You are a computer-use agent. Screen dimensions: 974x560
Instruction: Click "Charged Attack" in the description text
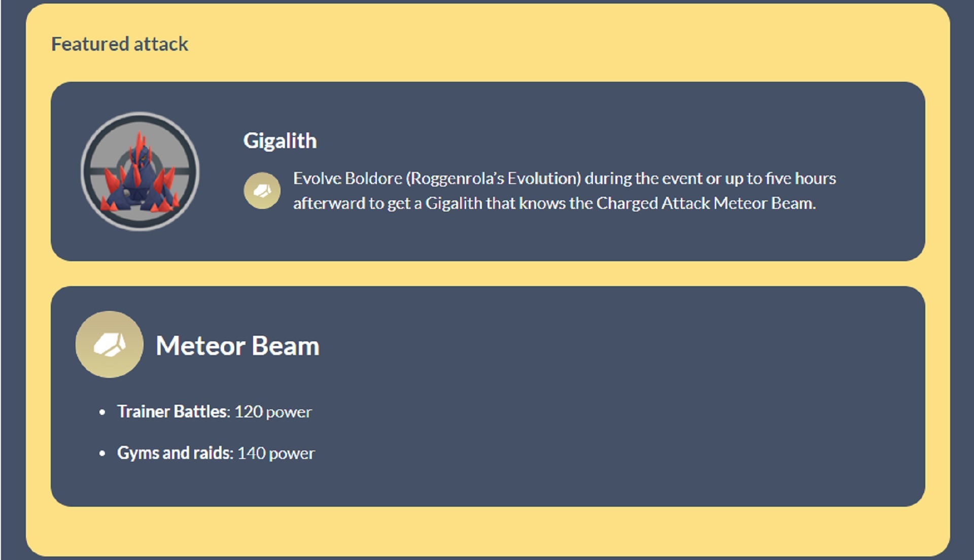[x=653, y=203]
